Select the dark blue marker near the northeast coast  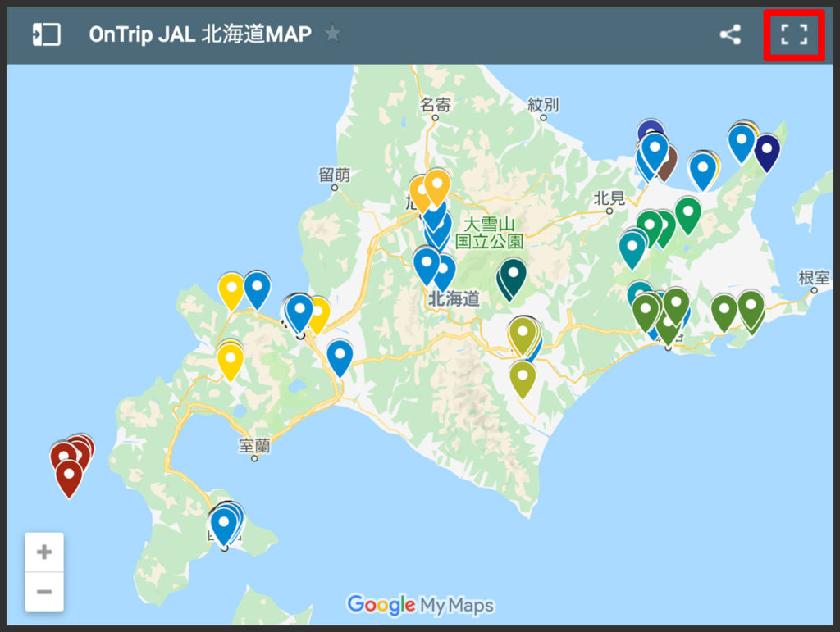point(766,149)
